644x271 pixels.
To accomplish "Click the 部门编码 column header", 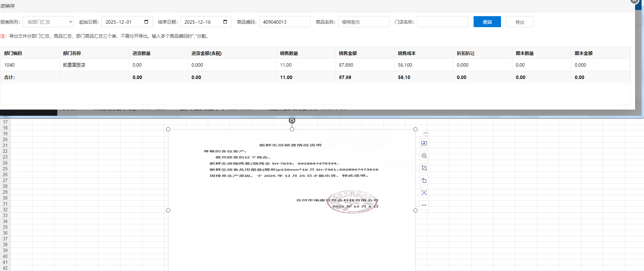I will pos(13,53).
